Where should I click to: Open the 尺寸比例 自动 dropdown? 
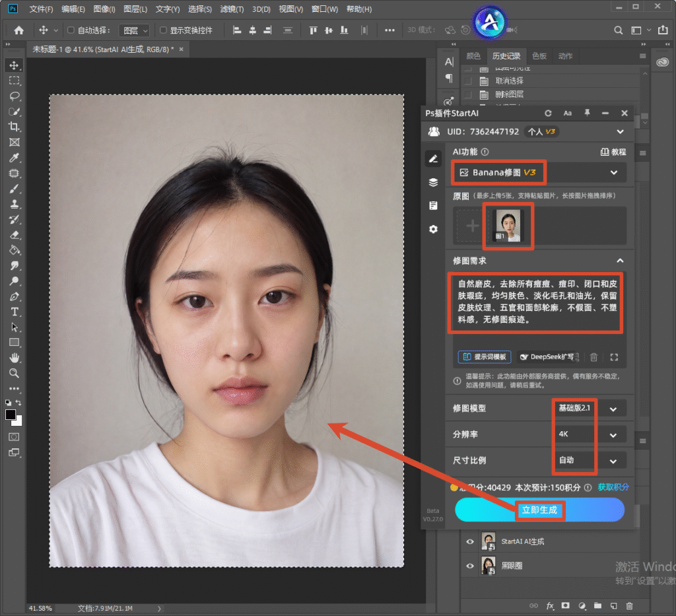590,460
